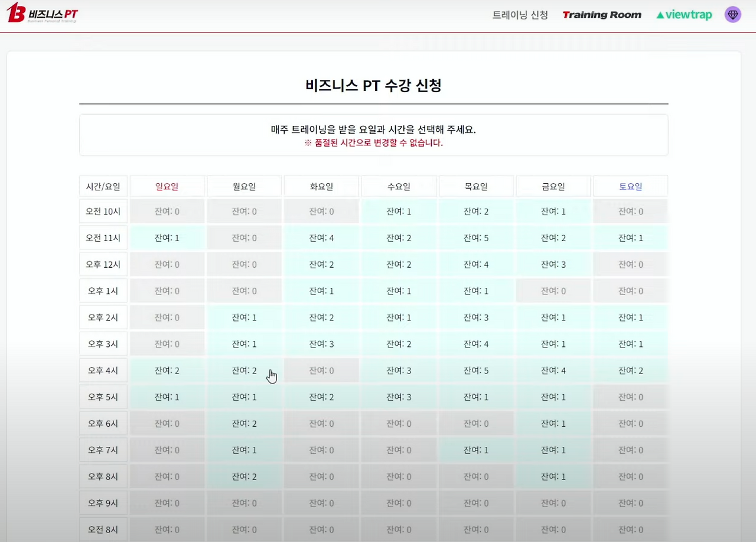Pick 목요일 오후 2시 slot

point(476,318)
